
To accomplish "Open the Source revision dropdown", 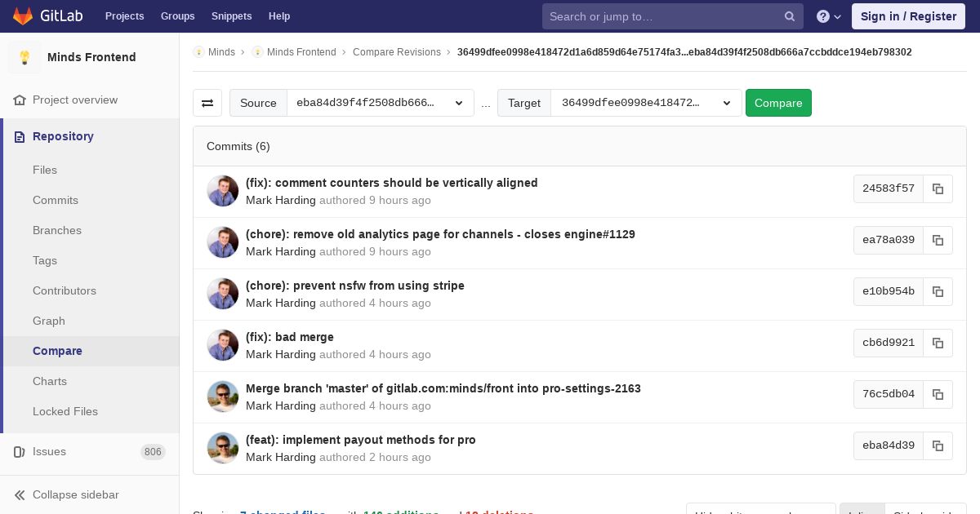I will [381, 103].
